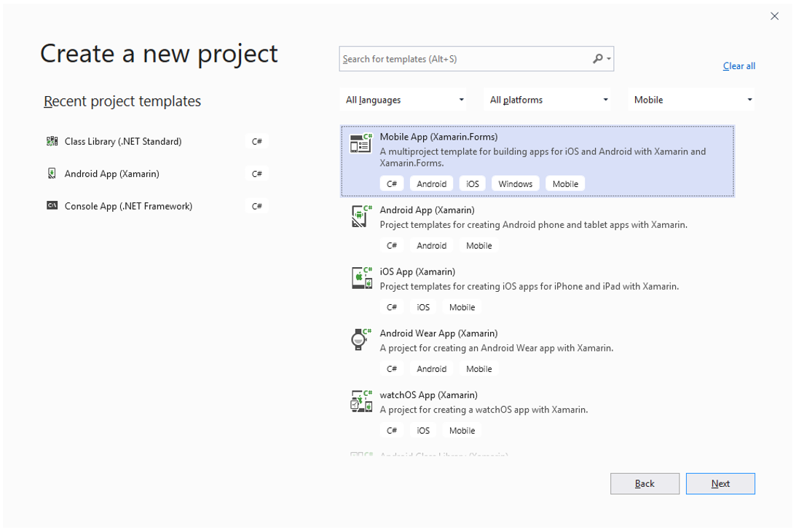The image size is (796, 532).
Task: Close the Create a new project dialog
Action: click(774, 16)
